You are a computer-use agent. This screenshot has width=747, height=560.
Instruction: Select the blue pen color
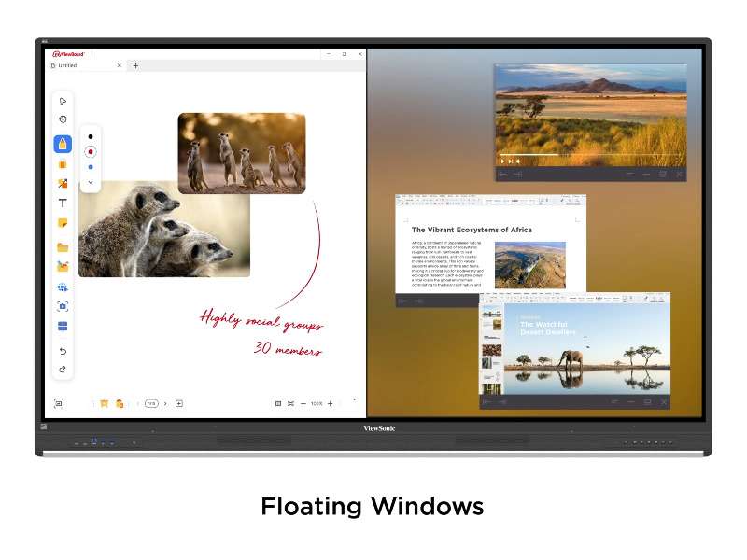coord(91,167)
